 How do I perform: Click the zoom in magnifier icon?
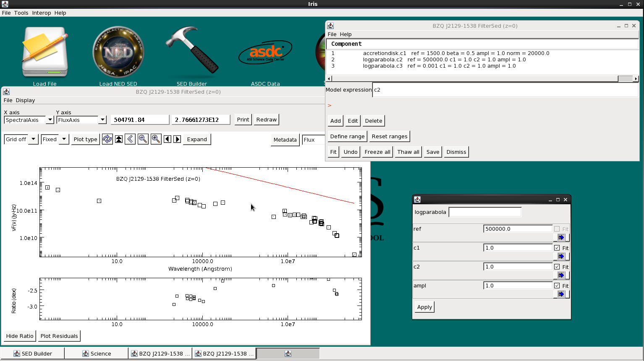pyautogui.click(x=156, y=139)
